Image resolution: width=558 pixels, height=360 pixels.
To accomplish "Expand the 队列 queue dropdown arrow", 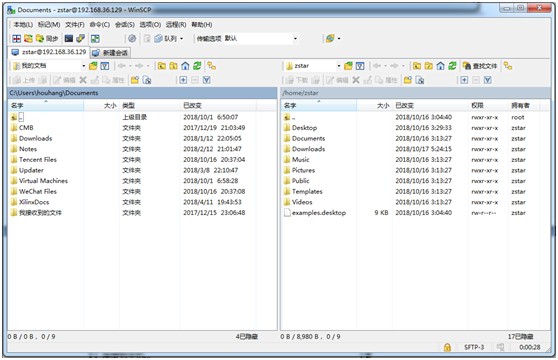I will 181,38.
